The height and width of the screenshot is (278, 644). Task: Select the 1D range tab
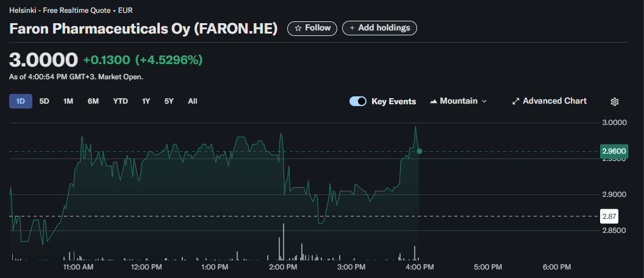[x=21, y=101]
